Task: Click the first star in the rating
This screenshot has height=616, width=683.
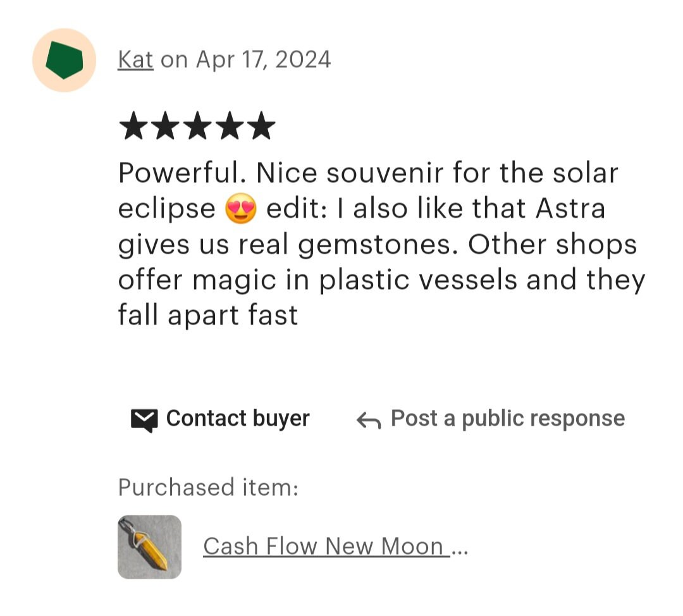Action: [133, 125]
